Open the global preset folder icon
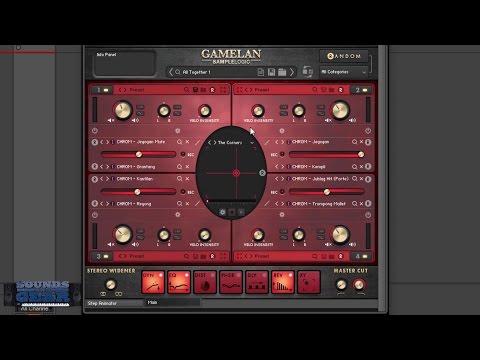 point(282,72)
